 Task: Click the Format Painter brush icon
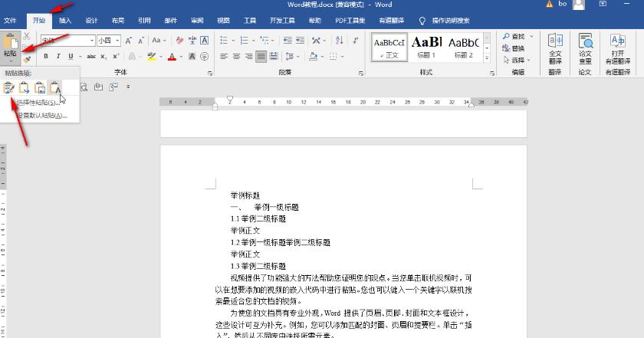click(x=28, y=59)
